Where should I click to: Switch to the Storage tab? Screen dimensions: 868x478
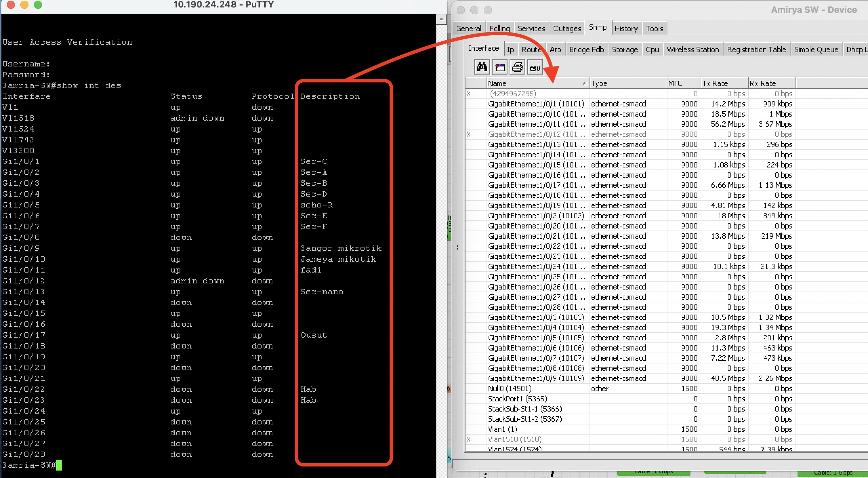[624, 49]
